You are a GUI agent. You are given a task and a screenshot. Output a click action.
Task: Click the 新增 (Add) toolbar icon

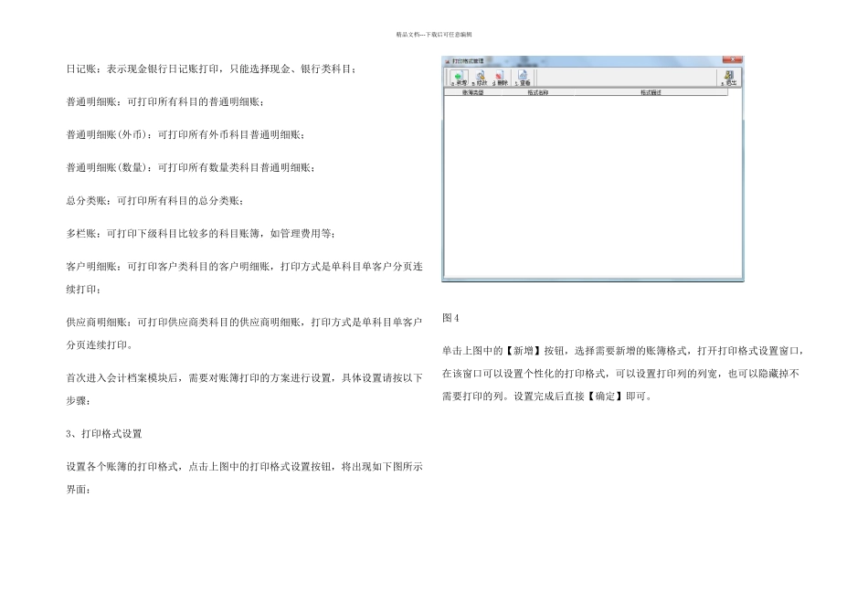(459, 78)
